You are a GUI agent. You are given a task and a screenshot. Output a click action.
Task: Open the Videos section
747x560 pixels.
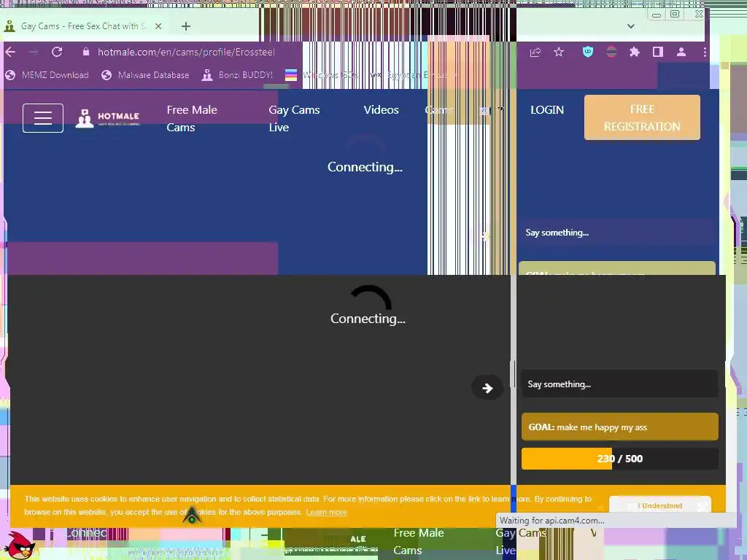click(381, 110)
